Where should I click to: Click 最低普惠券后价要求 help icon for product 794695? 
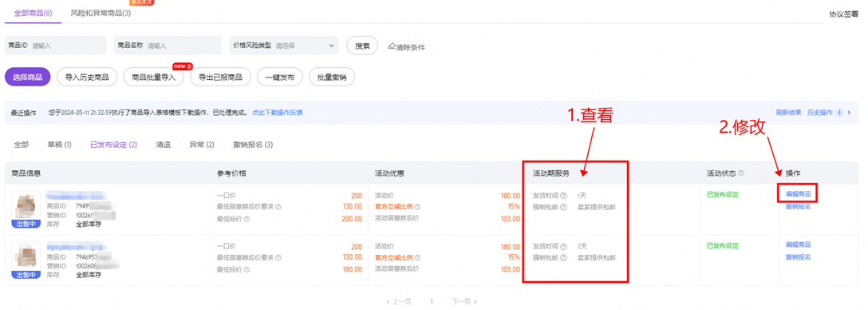point(278,257)
